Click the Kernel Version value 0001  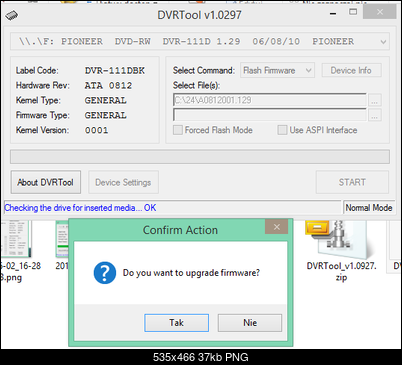96,130
